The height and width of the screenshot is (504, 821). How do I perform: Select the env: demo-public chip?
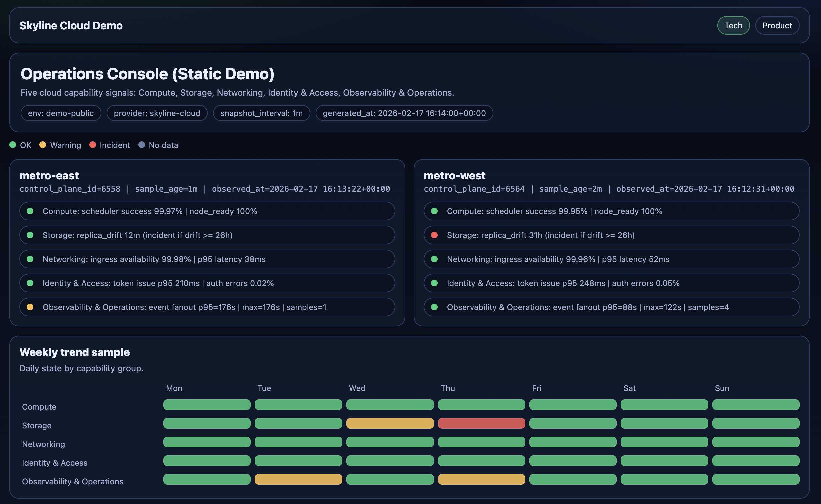[x=61, y=113]
